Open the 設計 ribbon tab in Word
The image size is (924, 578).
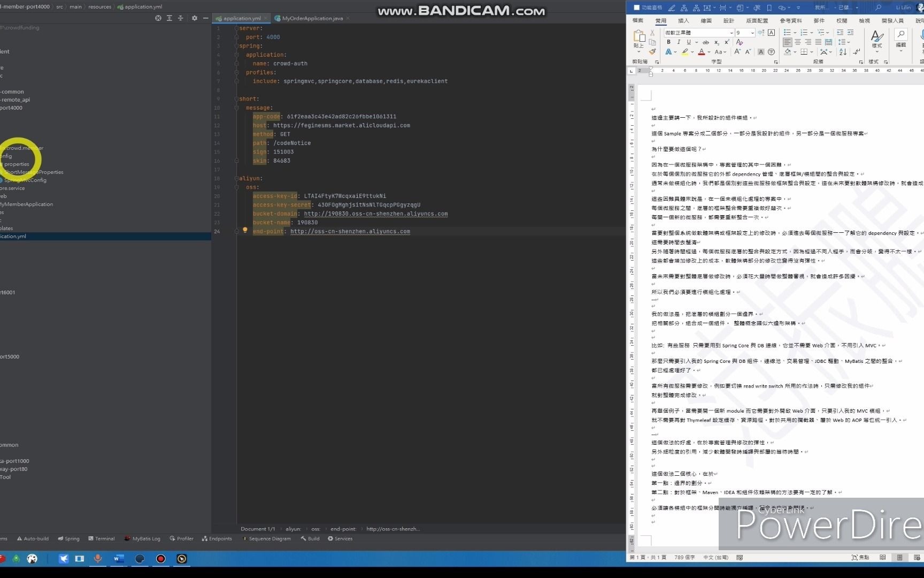pos(729,21)
